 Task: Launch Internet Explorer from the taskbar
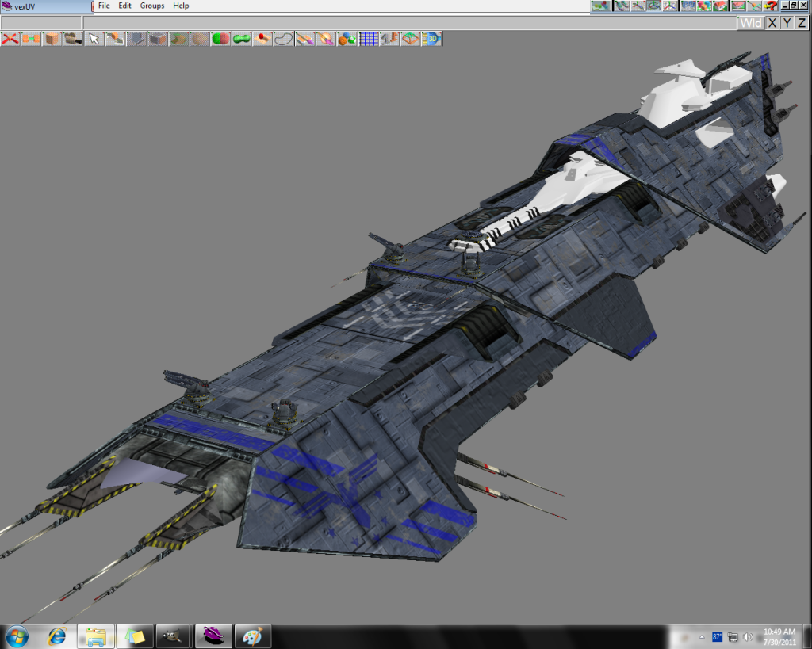tap(57, 636)
